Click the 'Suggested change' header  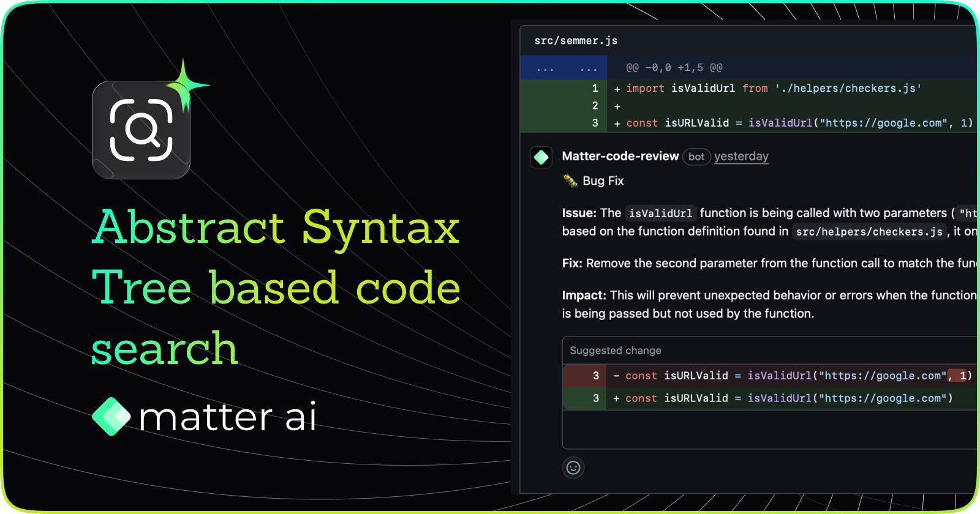coord(616,351)
